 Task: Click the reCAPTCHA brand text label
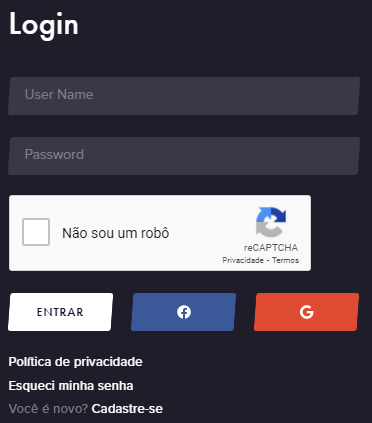click(x=271, y=248)
